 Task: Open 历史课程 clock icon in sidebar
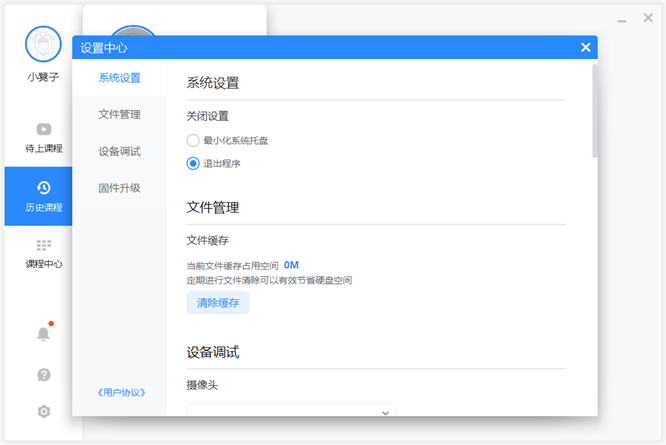43,188
